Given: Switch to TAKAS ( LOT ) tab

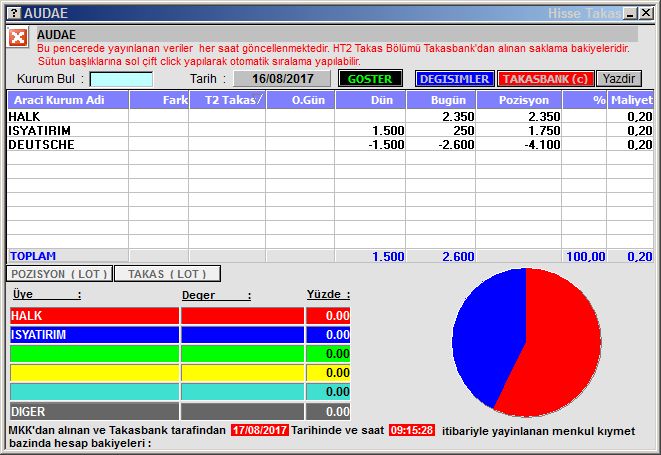Looking at the screenshot, I should point(167,274).
